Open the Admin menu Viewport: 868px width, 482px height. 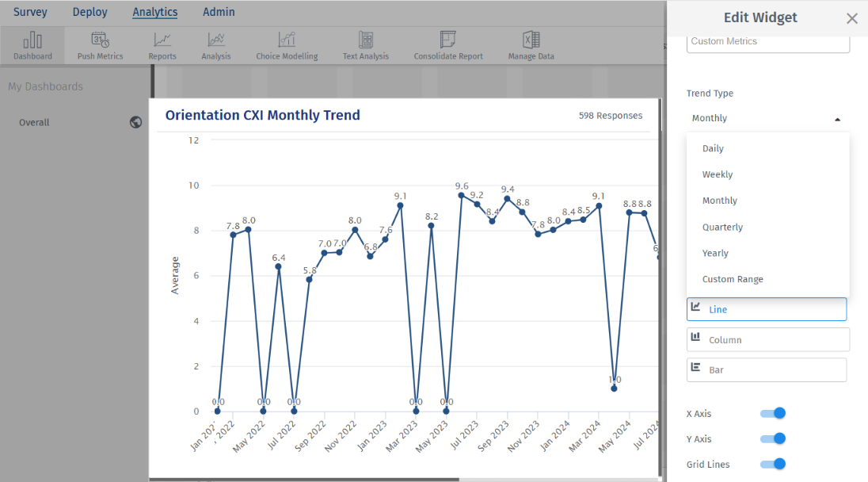tap(219, 12)
